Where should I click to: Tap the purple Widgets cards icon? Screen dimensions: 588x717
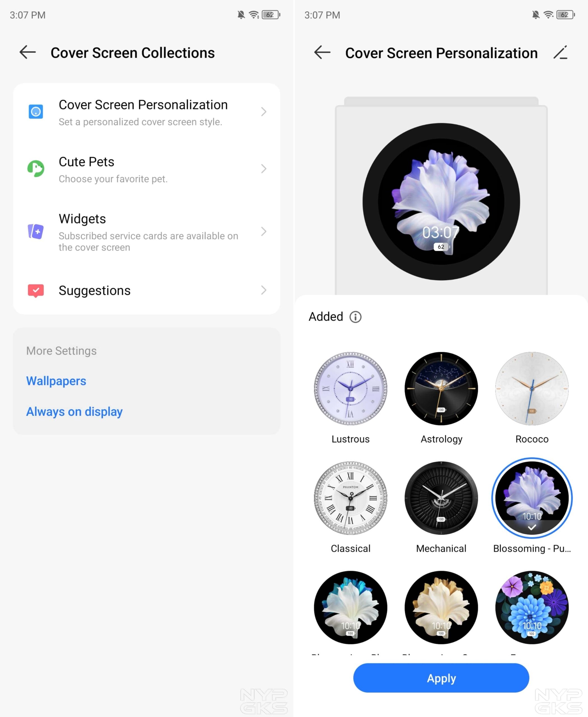tap(36, 231)
